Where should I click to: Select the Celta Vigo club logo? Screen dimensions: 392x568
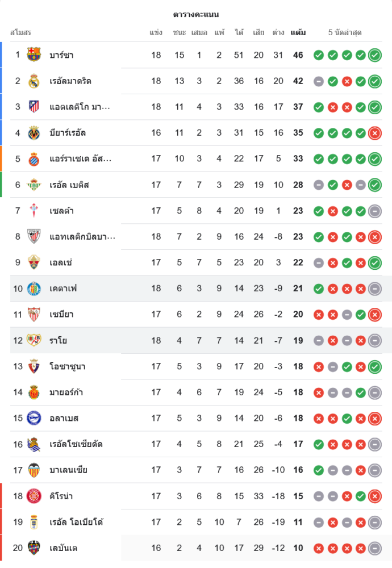[x=34, y=211]
